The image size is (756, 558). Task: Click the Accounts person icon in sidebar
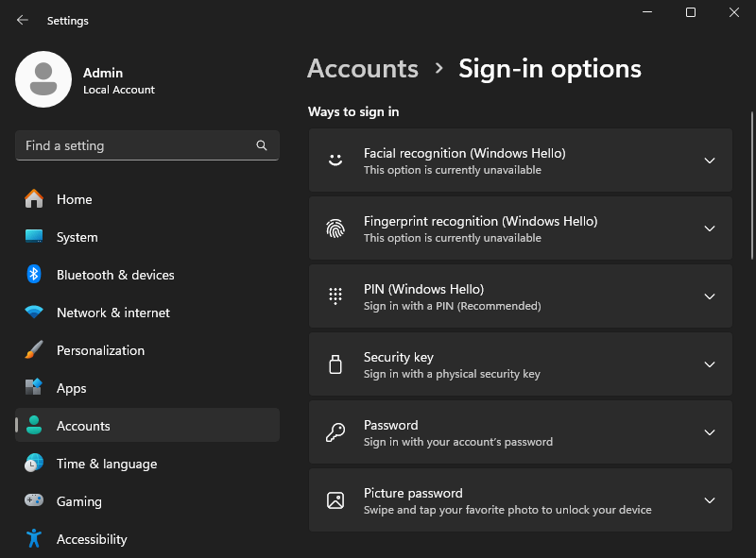pyautogui.click(x=34, y=426)
